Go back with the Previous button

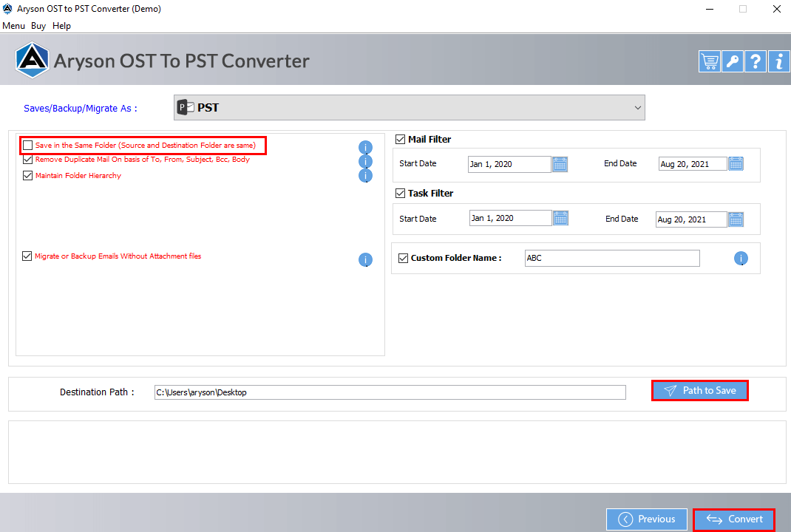647,519
